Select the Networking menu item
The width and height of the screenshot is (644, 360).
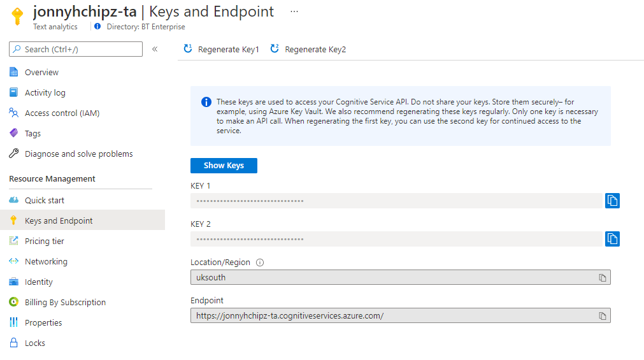point(46,262)
